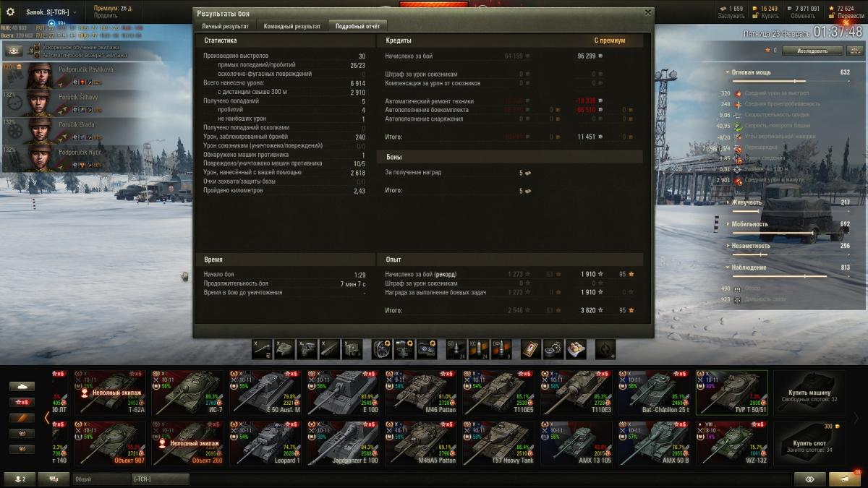This screenshot has height=488, width=868.
Task: Click the repair kit consumable
Action: click(x=553, y=348)
